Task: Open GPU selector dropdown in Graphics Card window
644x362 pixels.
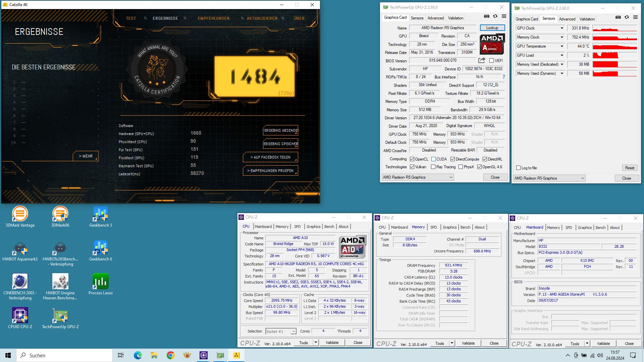Action: (x=418, y=177)
